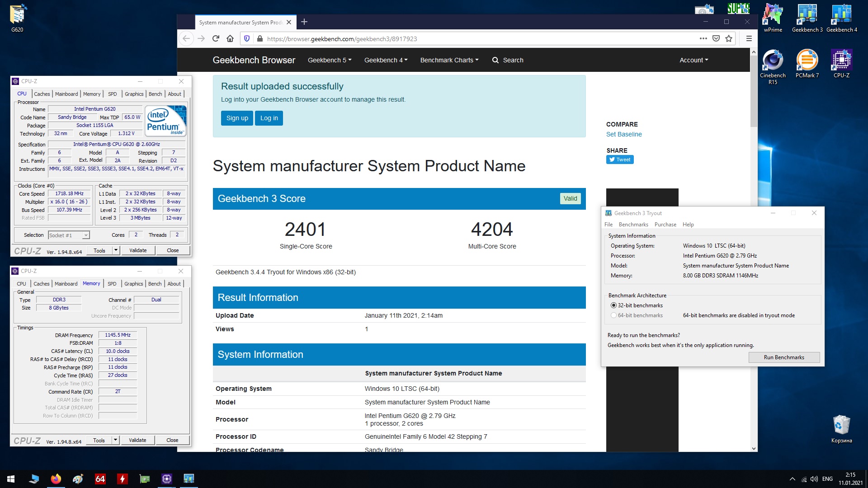Click Run Benchmarks button

click(784, 357)
